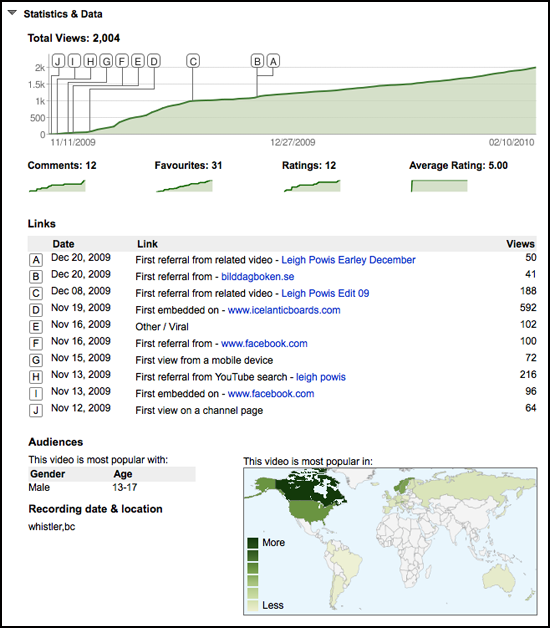
Task: Select the row D icon in Links table
Action: pyautogui.click(x=36, y=310)
